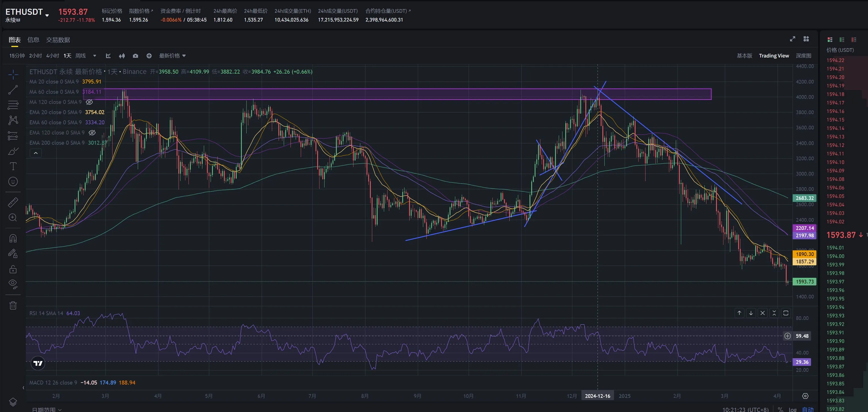Maximize the RSI pane
The image size is (868, 412).
(x=786, y=313)
